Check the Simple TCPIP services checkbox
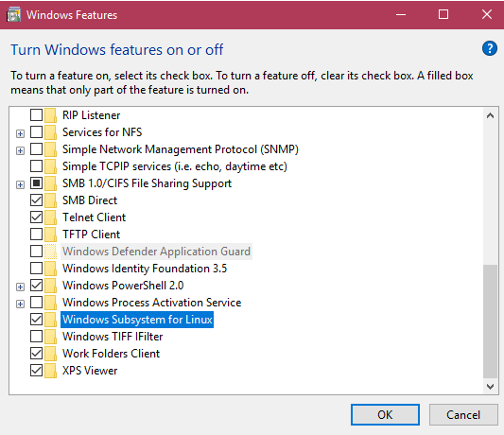Image resolution: width=504 pixels, height=435 pixels. (x=36, y=165)
